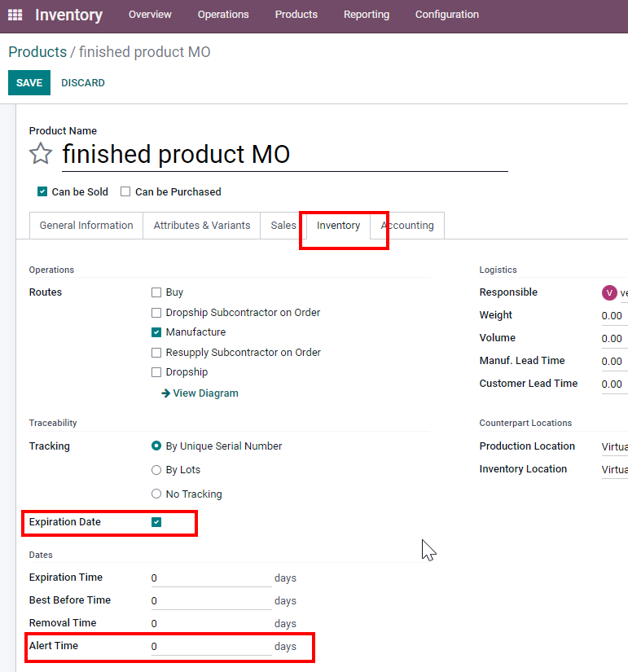Save the product form
The image size is (628, 672).
[29, 83]
